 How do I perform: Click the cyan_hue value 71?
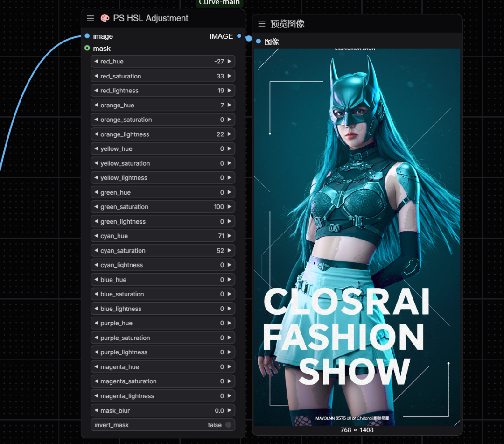click(x=221, y=236)
